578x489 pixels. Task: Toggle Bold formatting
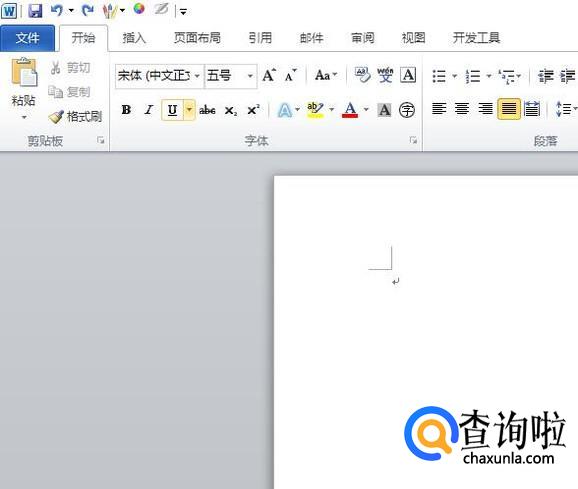pyautogui.click(x=126, y=110)
